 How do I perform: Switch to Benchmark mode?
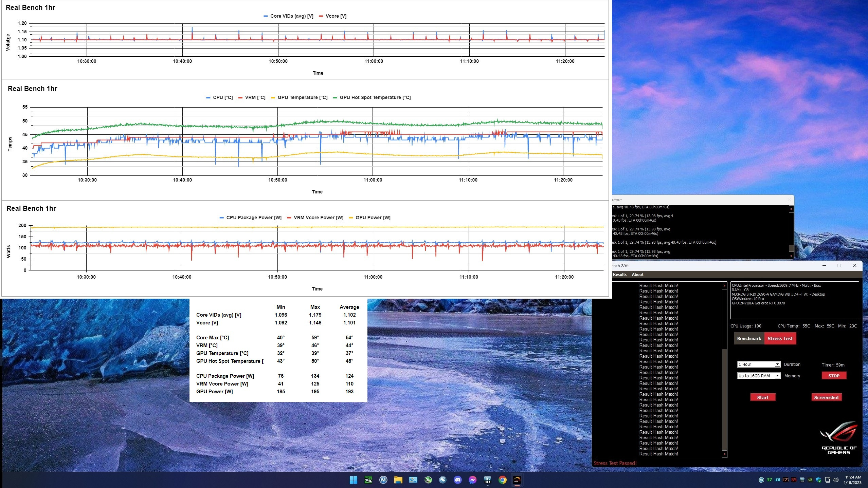pyautogui.click(x=749, y=338)
